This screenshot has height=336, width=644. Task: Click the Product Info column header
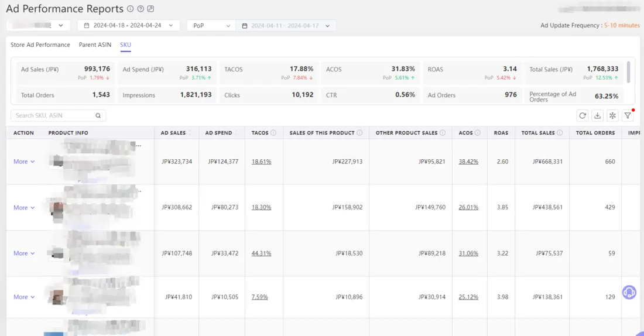coord(68,133)
